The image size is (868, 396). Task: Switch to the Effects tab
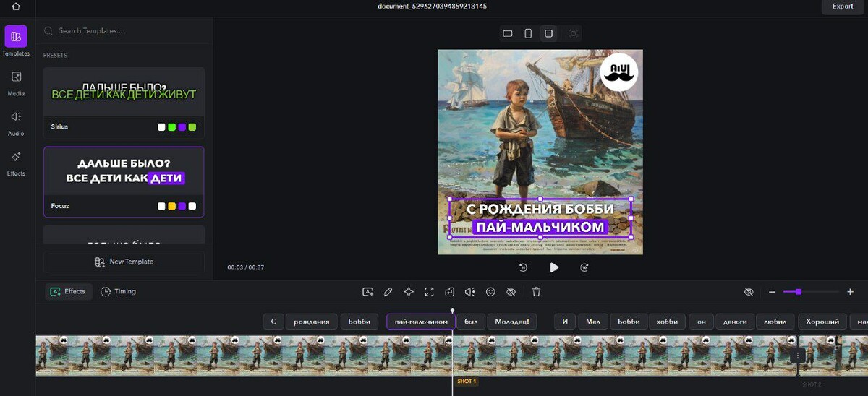[x=68, y=292]
